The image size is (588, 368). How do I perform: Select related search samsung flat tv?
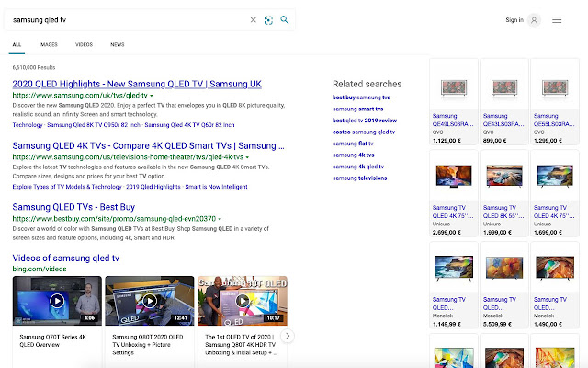click(353, 144)
